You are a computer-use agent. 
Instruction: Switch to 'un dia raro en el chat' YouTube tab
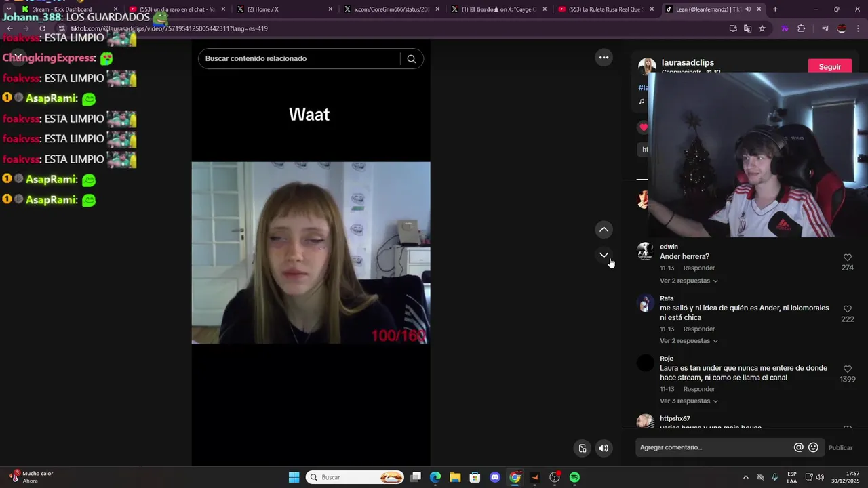177,9
